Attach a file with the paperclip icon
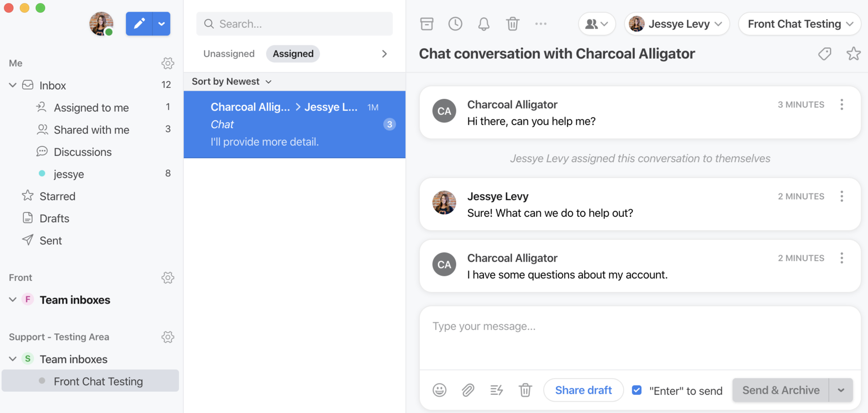Screen dimensions: 868x413 tap(468, 390)
